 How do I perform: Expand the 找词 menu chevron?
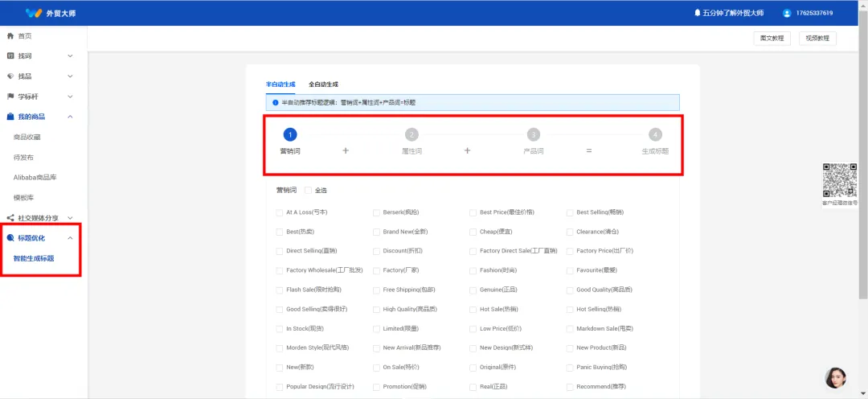click(70, 56)
